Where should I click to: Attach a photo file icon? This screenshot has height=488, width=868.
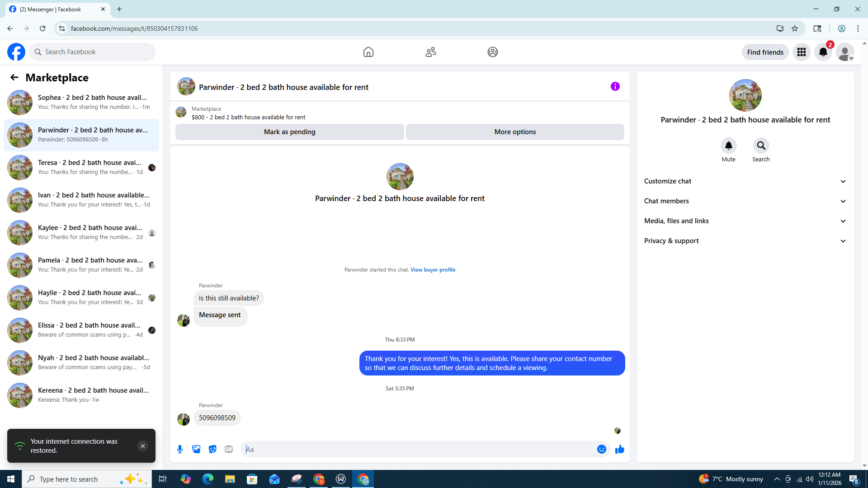point(196,449)
